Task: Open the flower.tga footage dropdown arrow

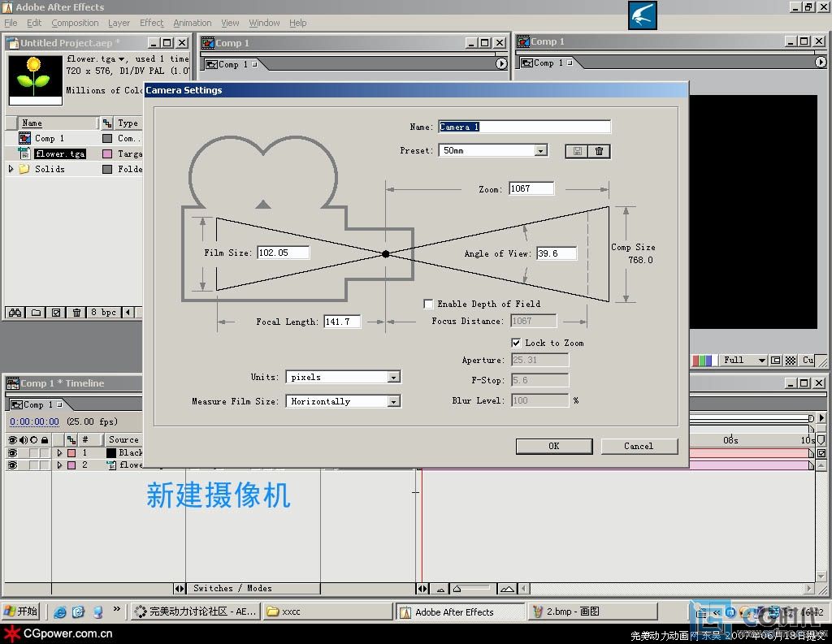Action: coord(122,59)
